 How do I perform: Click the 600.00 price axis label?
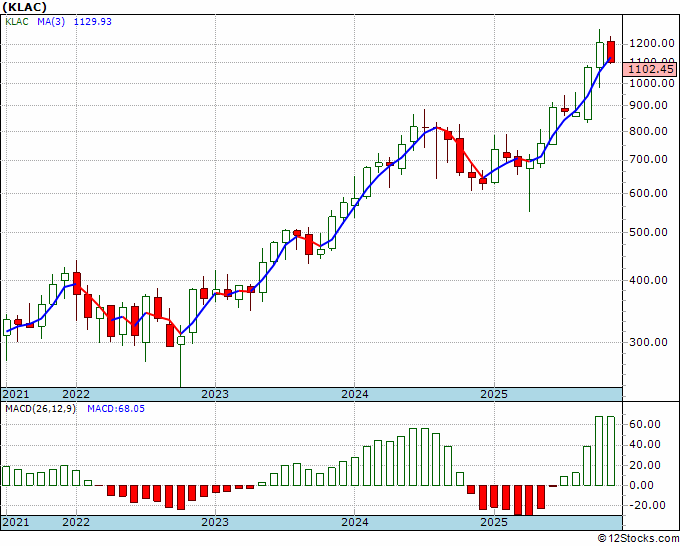[648, 193]
